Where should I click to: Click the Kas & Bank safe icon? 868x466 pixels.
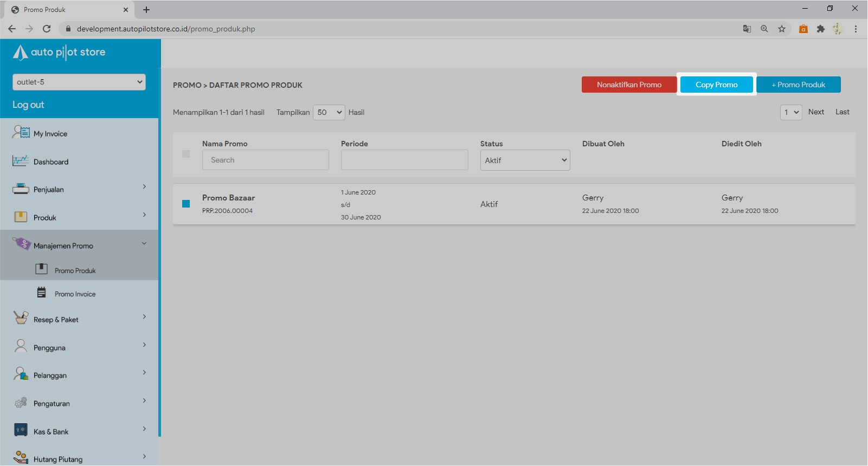21,431
